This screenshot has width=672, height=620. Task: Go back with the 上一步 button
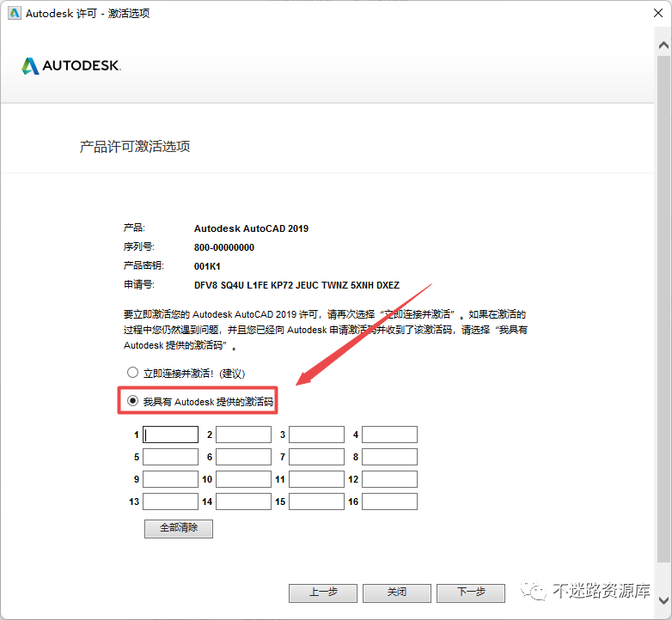(323, 593)
